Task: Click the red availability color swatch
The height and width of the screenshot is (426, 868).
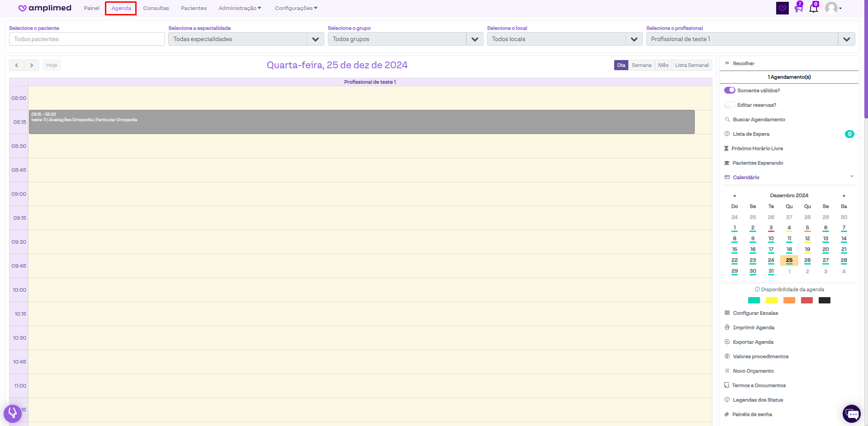Action: tap(806, 300)
